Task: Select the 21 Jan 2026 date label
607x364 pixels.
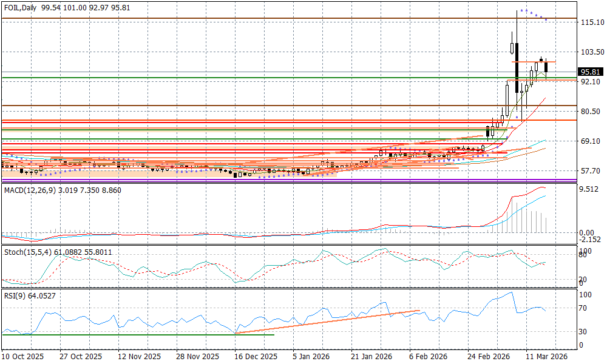Action: (373, 357)
